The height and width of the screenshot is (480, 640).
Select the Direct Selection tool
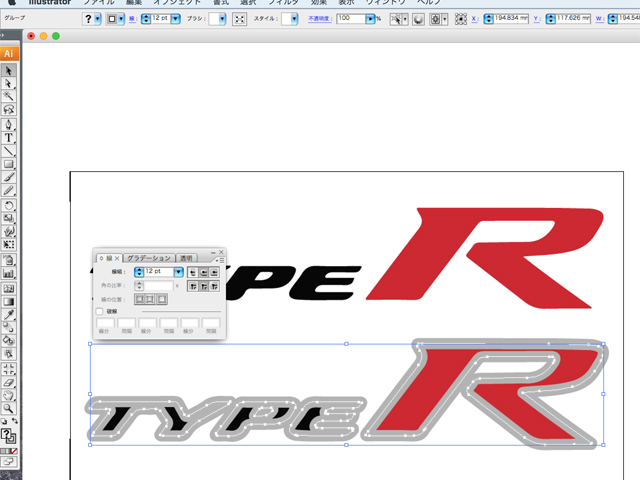point(9,84)
